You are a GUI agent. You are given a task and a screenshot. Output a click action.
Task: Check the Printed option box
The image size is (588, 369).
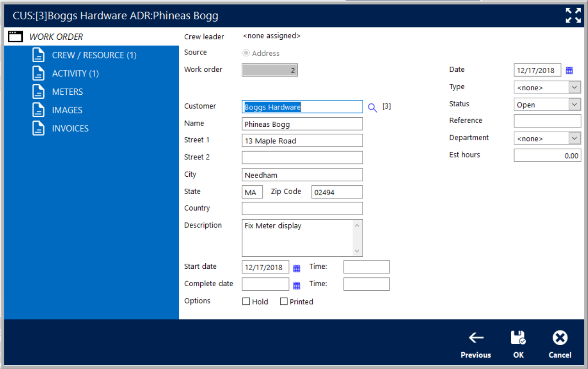284,302
